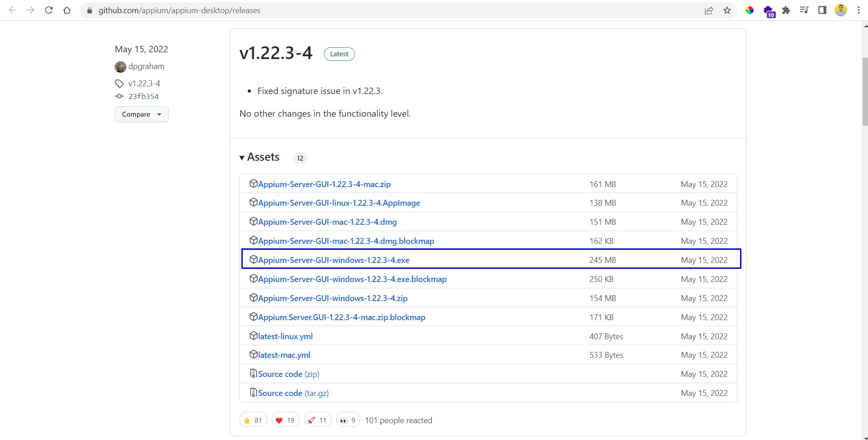This screenshot has height=440, width=868.
Task: Open the Compare dropdown
Action: click(142, 114)
